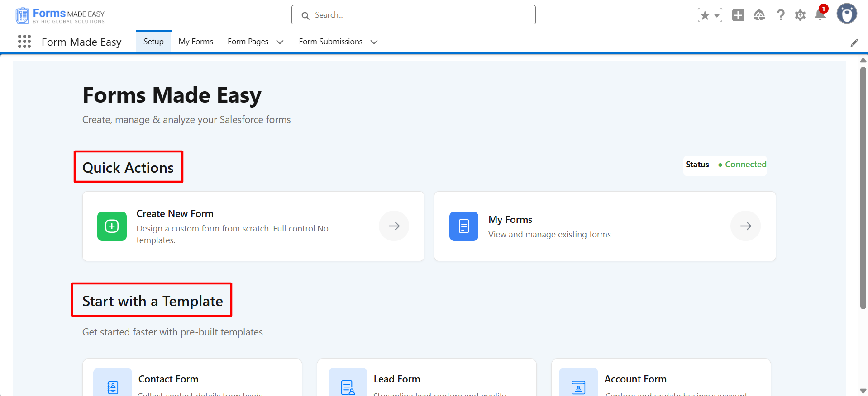The image size is (868, 396).
Task: Click the green Create New Form icon
Action: pos(112,226)
